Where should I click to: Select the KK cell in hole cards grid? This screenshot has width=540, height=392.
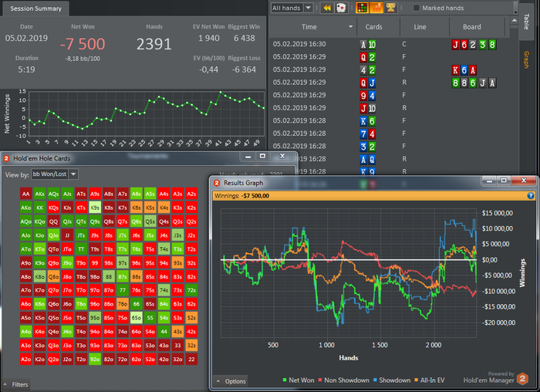(x=39, y=208)
